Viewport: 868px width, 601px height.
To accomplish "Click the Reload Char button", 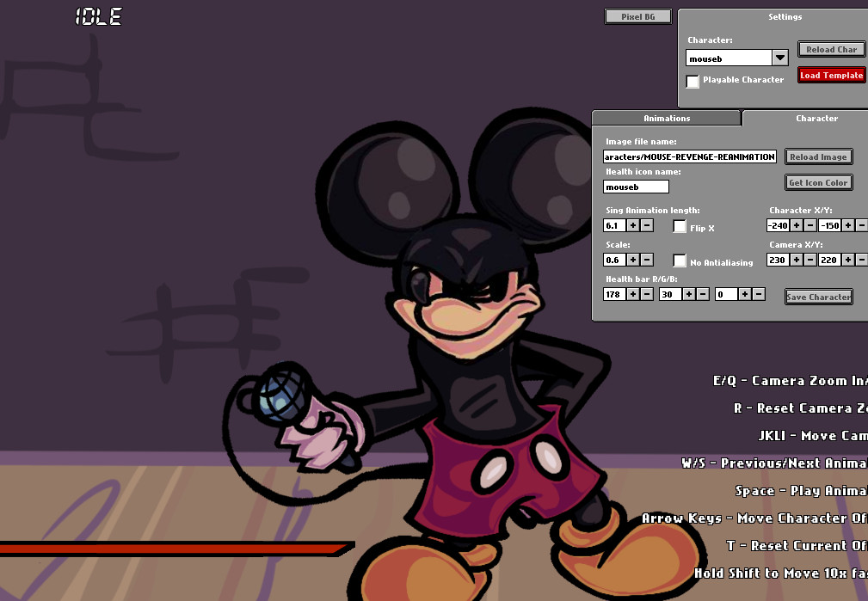I will pos(831,49).
